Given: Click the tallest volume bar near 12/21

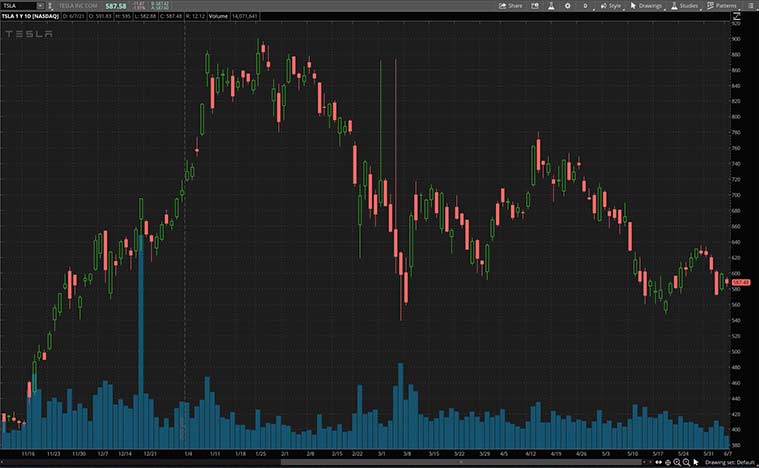Looking at the screenshot, I should click(x=141, y=341).
